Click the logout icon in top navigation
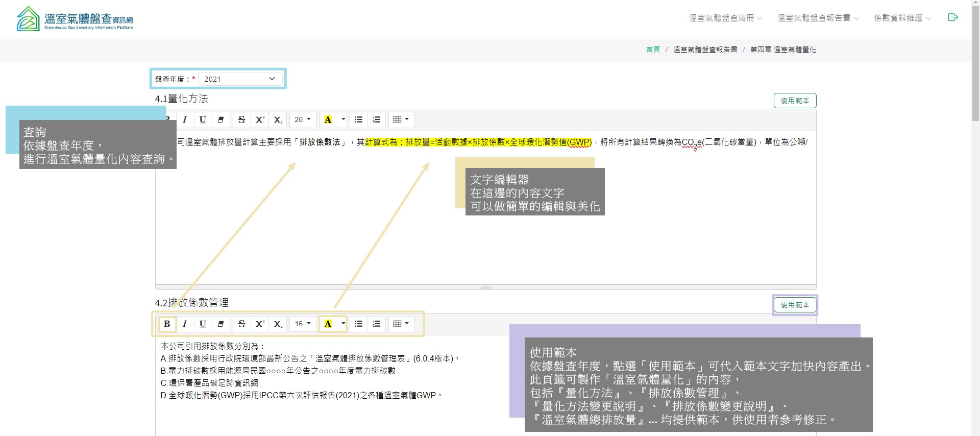Image resolution: width=980 pixels, height=436 pixels. point(952,17)
